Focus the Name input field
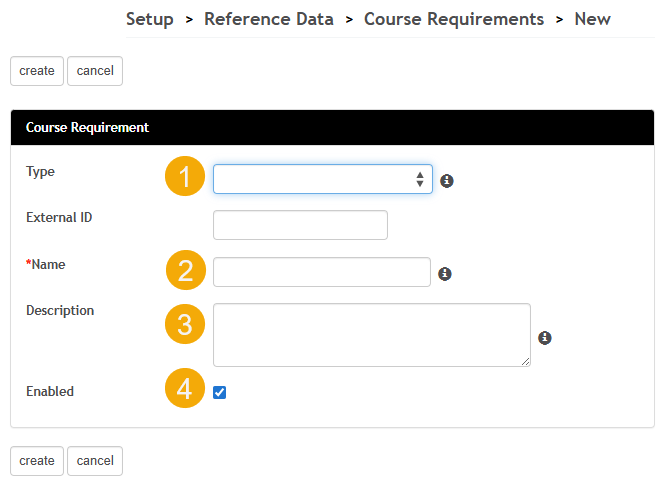 (x=322, y=272)
